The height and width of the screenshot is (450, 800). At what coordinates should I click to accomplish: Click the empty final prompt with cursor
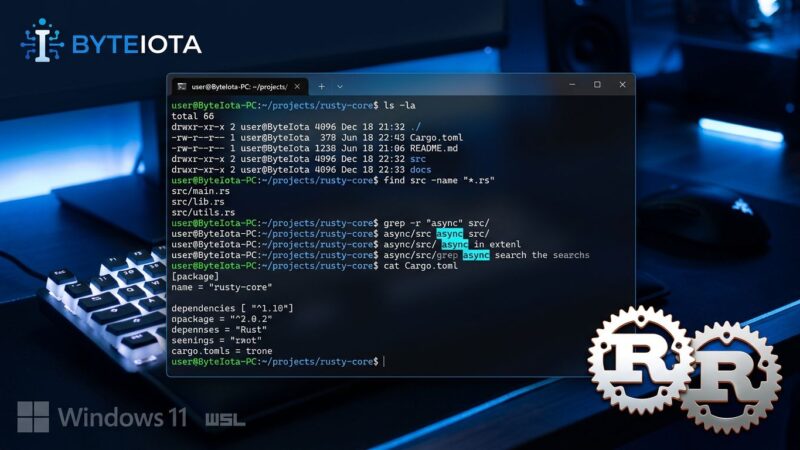278,362
